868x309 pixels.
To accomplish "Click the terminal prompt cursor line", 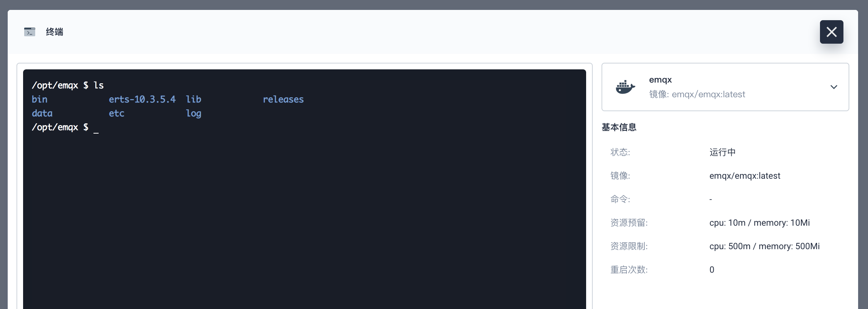I will (x=65, y=127).
